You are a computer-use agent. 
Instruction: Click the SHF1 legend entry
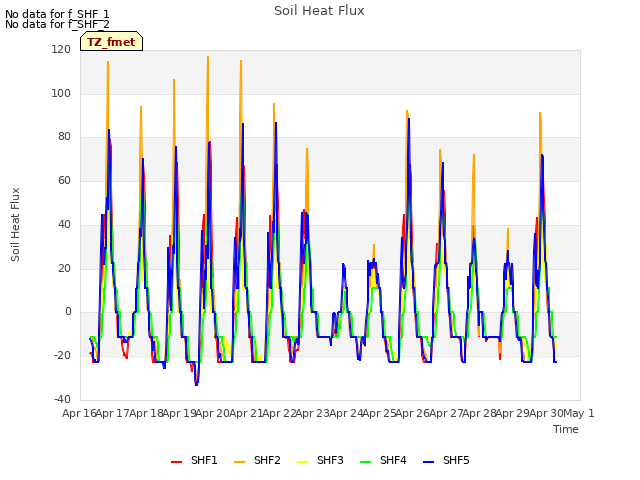[194, 460]
